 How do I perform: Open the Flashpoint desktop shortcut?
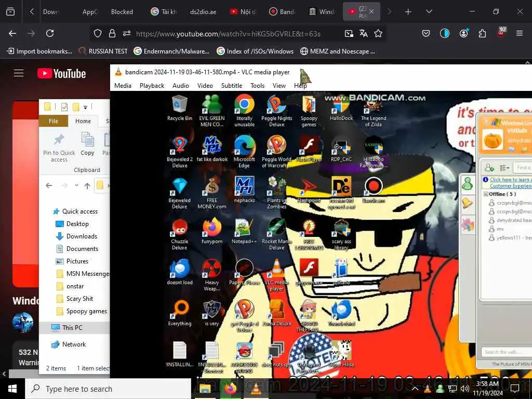(x=309, y=190)
